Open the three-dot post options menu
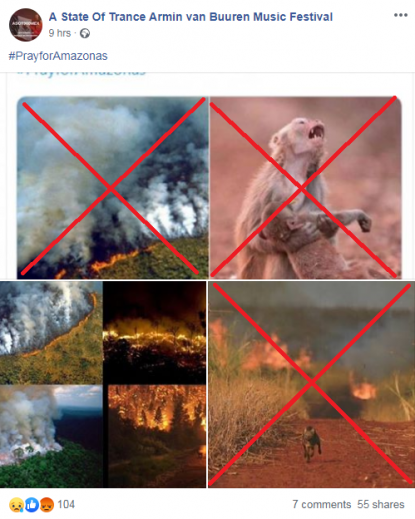This screenshot has height=519, width=415. (400, 15)
